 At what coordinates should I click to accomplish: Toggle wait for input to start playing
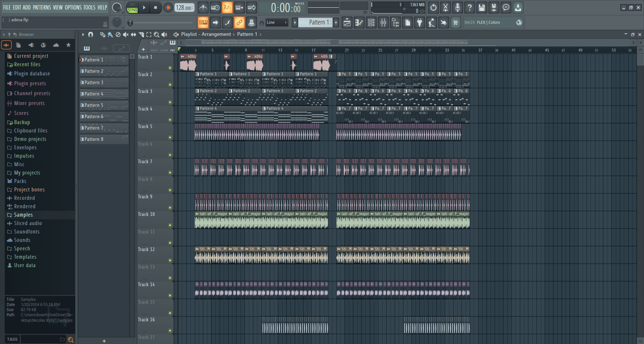216,7
